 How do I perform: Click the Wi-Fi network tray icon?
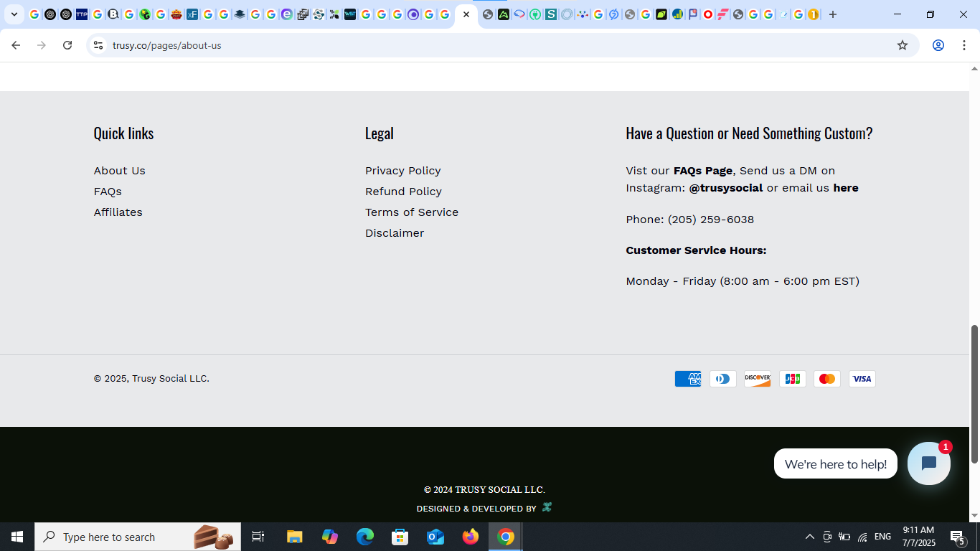coord(862,537)
